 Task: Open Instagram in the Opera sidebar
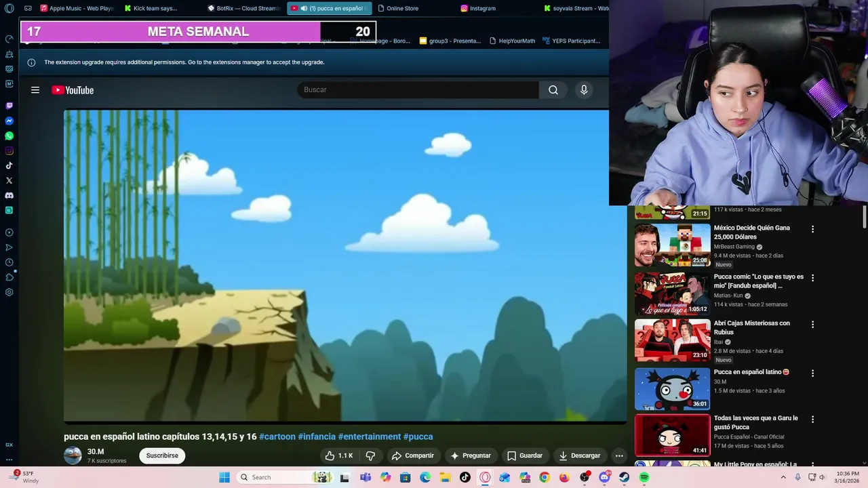point(9,150)
